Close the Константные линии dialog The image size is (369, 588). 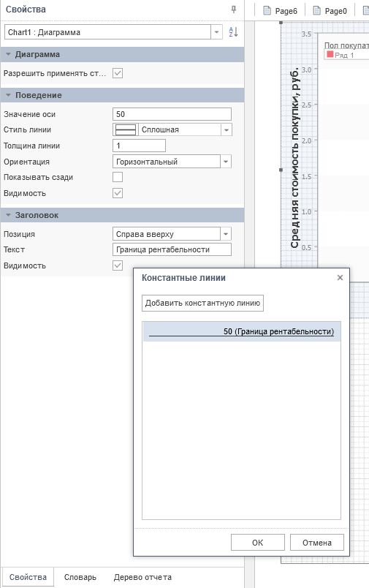(x=340, y=277)
